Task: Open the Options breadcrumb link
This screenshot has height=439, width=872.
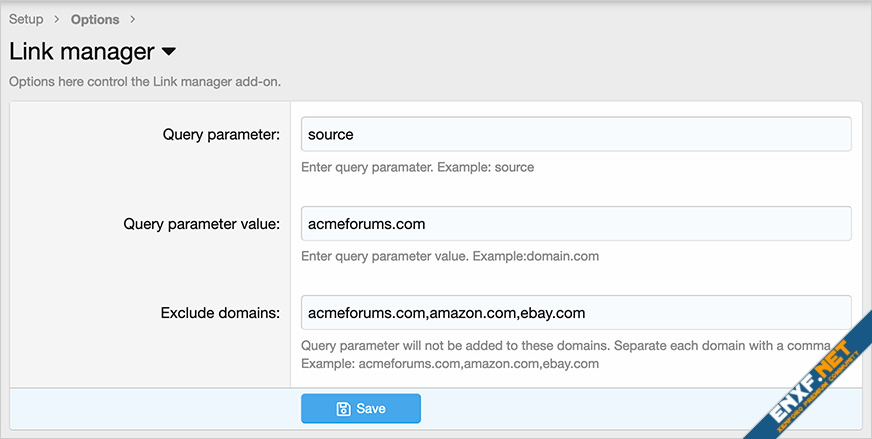Action: tap(95, 19)
